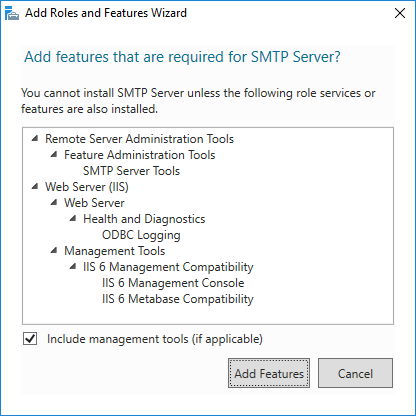Select the Management Tools label
Screen dimensions: 416x416
(x=115, y=251)
